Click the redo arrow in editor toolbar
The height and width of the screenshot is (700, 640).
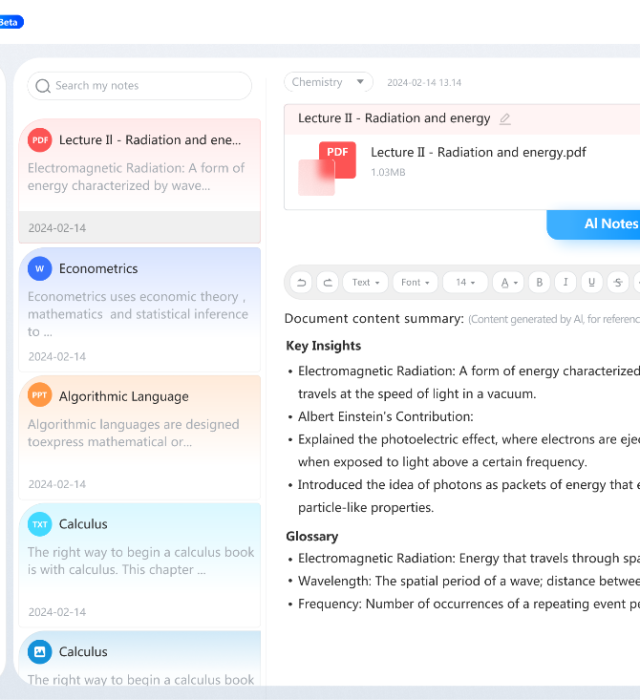click(327, 283)
